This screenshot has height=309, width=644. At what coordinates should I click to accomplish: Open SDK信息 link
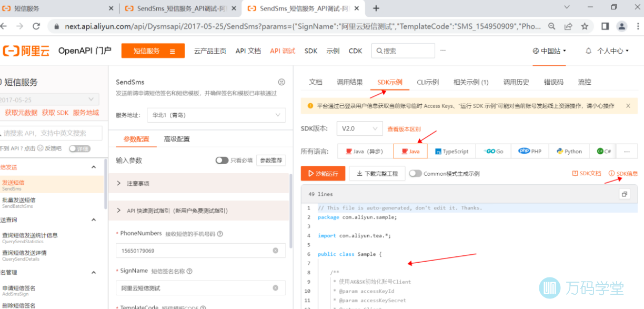623,173
